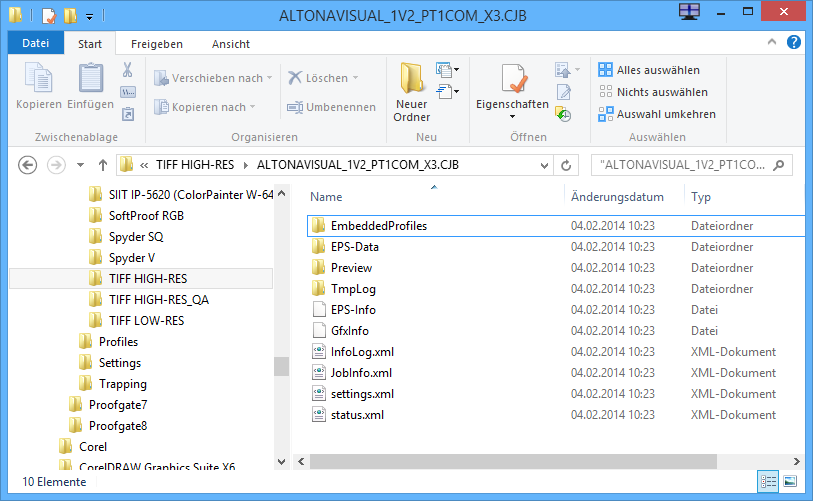813x501 pixels.
Task: Click the scissors cut icon
Action: pos(128,70)
